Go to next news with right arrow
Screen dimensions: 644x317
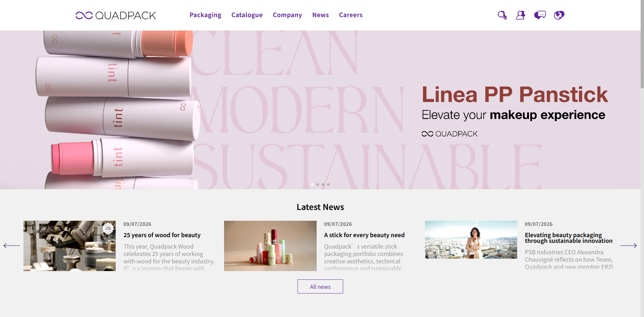[629, 246]
